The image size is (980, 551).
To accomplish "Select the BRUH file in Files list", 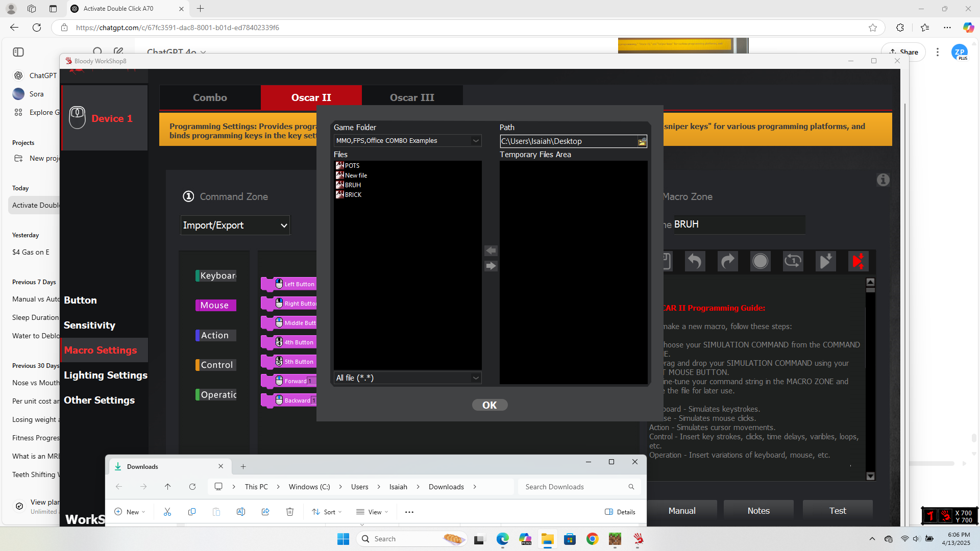I will [352, 185].
